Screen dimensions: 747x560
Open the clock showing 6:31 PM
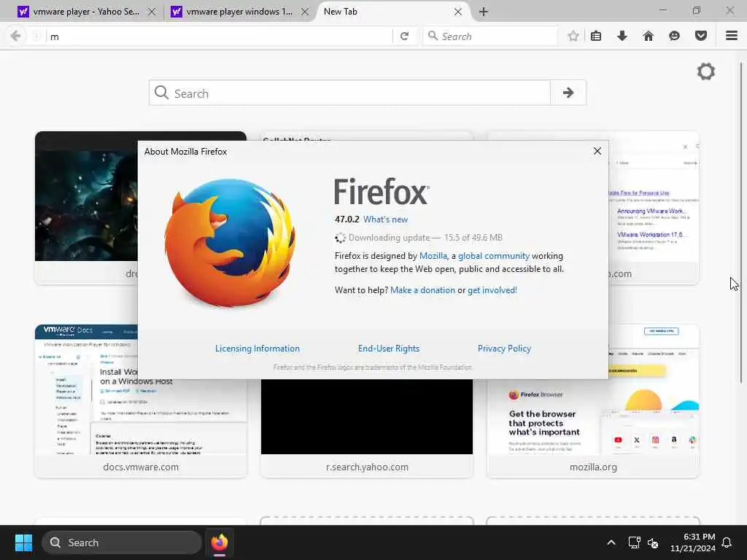coord(693,542)
